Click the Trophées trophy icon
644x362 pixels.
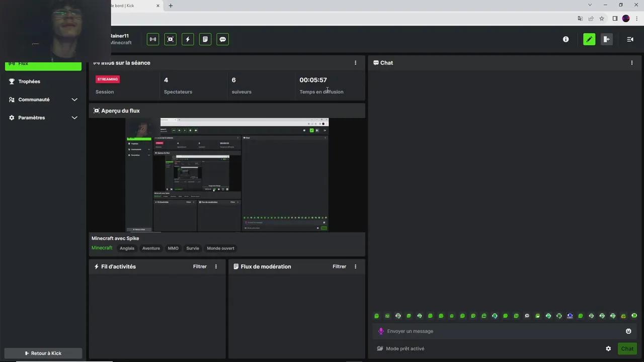pyautogui.click(x=12, y=81)
